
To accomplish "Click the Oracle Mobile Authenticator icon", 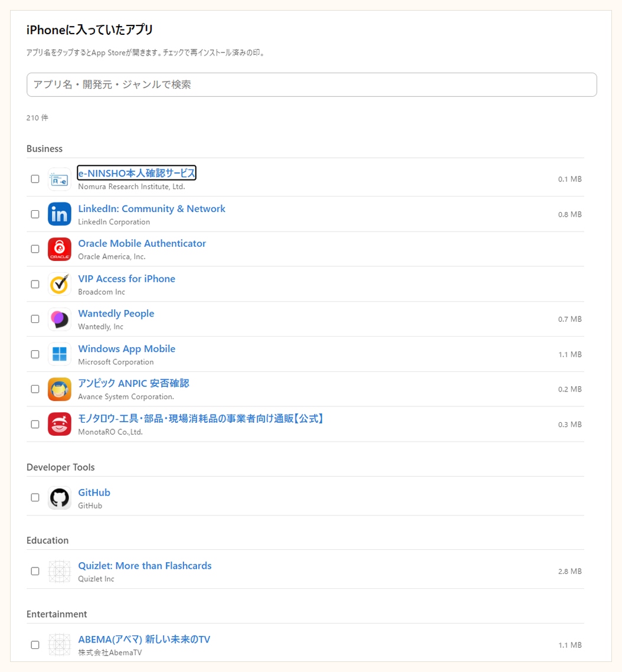I will pos(60,249).
